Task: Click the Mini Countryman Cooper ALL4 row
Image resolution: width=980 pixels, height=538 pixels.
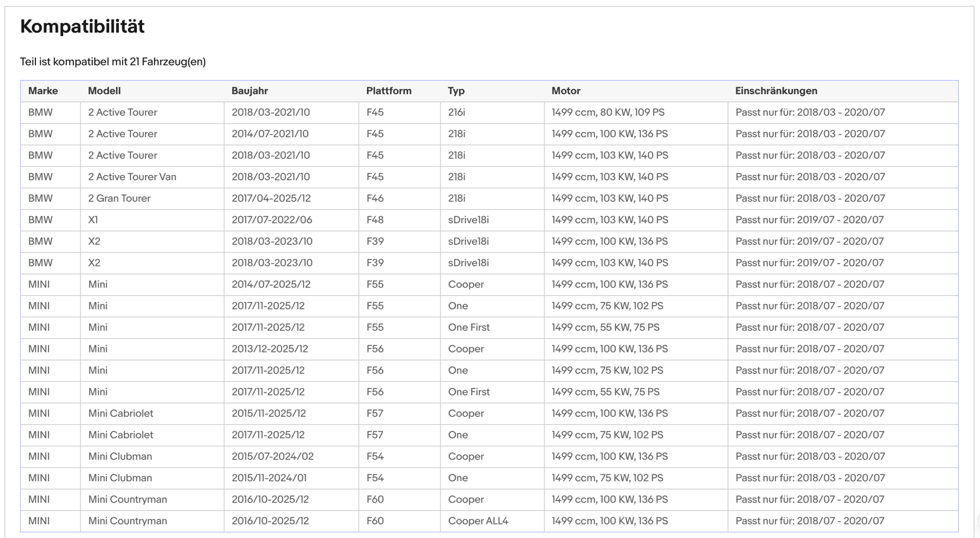Action: (x=489, y=521)
